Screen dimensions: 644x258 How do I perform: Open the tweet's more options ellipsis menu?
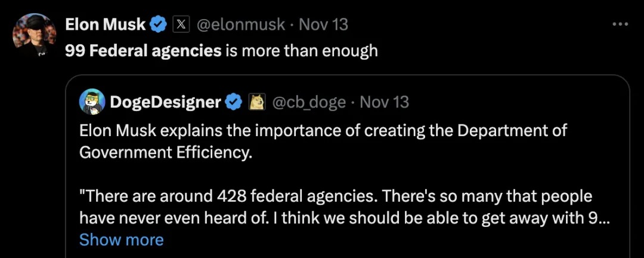(x=621, y=24)
